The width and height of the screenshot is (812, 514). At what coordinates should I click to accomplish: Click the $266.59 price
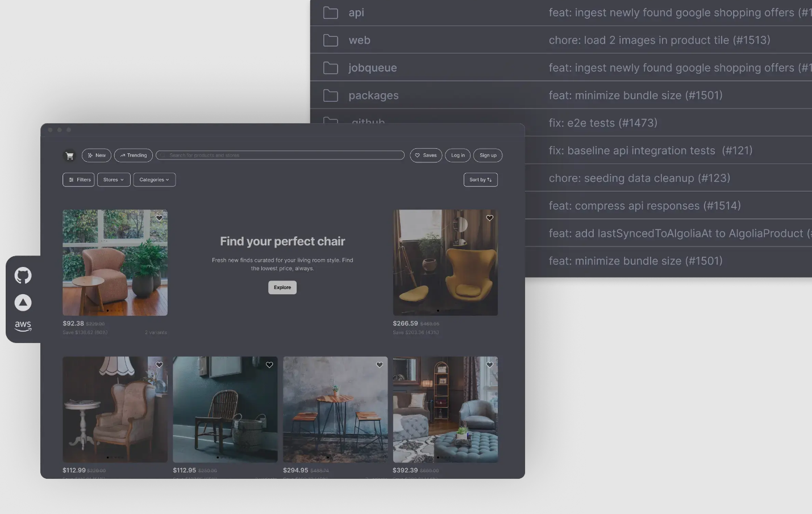pos(405,324)
